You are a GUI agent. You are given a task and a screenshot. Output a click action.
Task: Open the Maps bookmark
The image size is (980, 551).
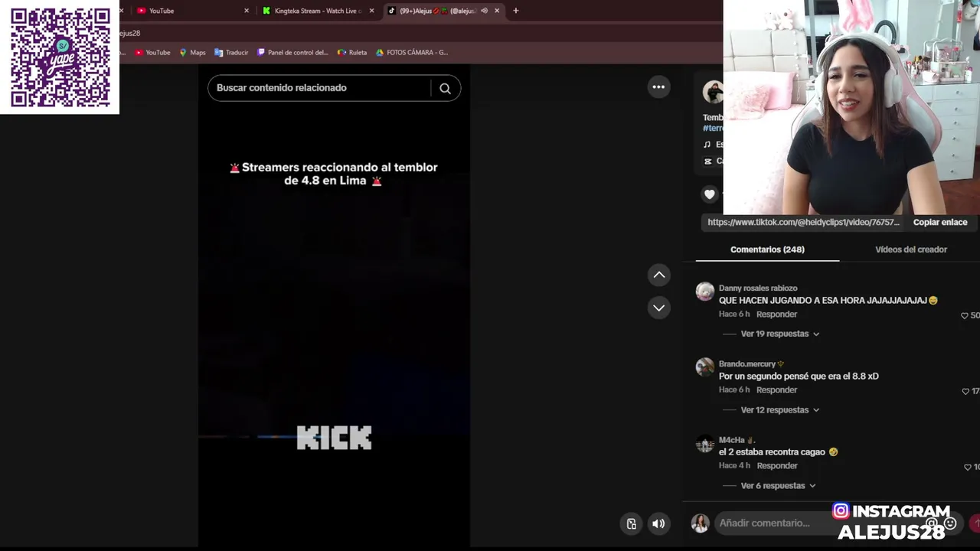pos(192,53)
